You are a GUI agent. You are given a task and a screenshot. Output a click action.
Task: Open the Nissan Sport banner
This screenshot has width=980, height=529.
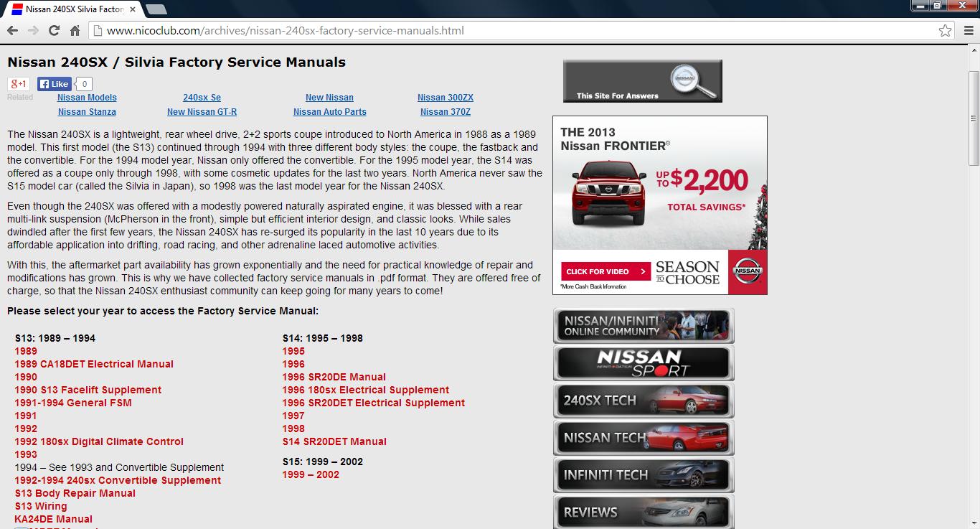[644, 363]
